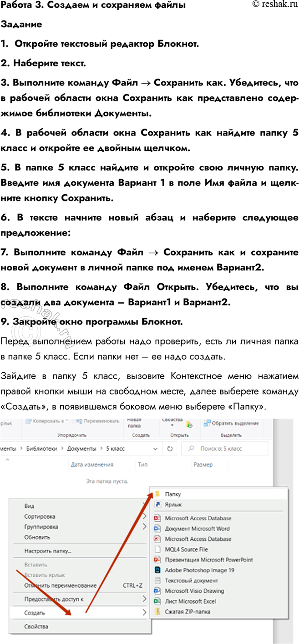Open the dropdown arrow under Свойства ribbon button
299x644 pixels.
173,426
